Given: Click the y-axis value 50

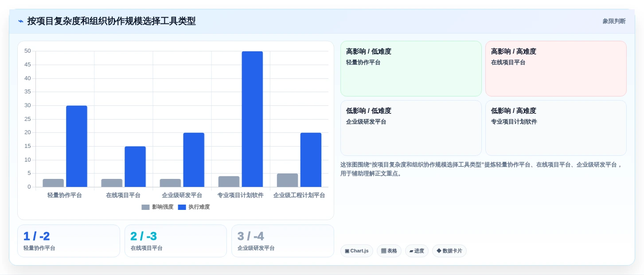Looking at the screenshot, I should point(27,51).
